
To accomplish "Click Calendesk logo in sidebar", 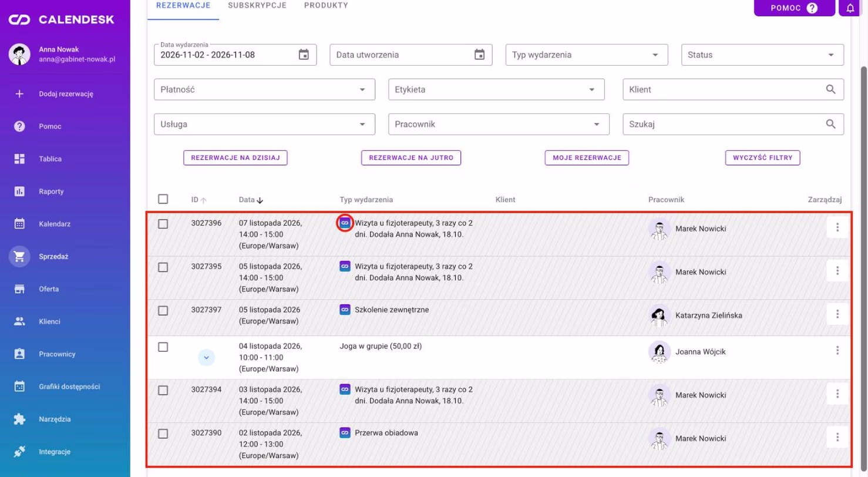I will [x=61, y=20].
